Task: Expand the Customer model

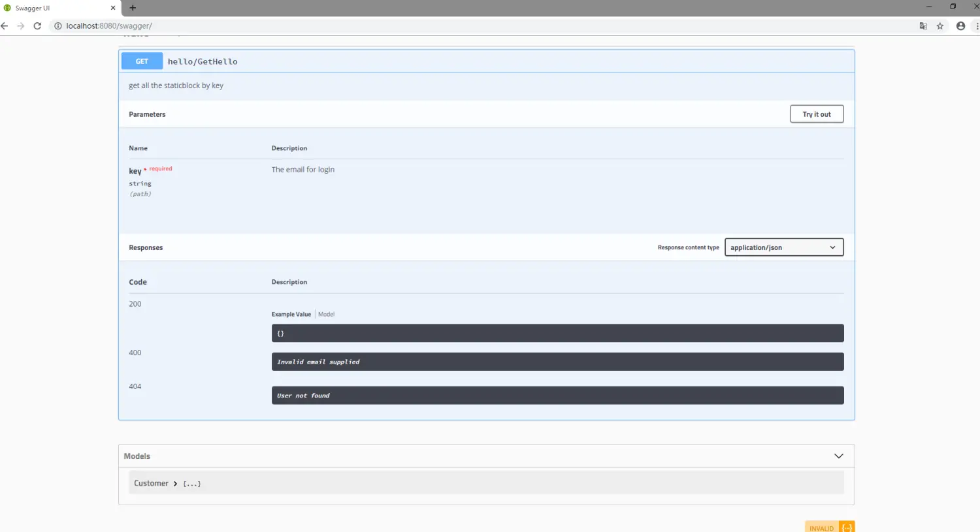Action: (x=167, y=484)
